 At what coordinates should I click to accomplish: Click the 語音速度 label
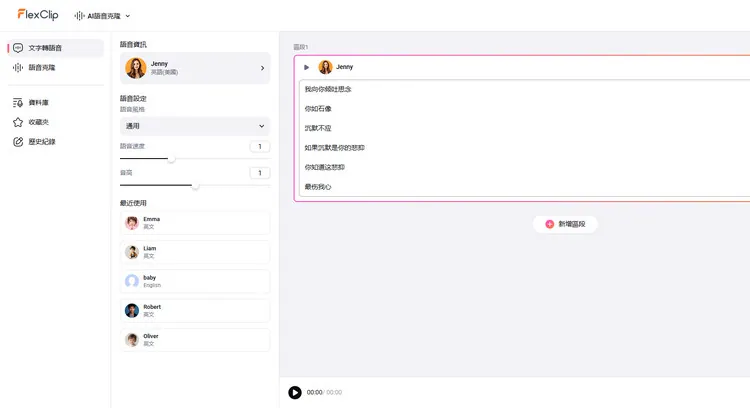pos(132,146)
